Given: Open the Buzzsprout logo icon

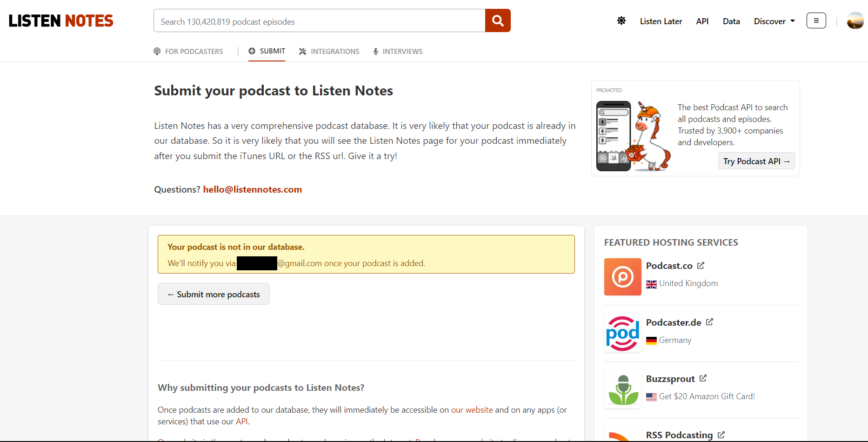Looking at the screenshot, I should click(x=623, y=390).
